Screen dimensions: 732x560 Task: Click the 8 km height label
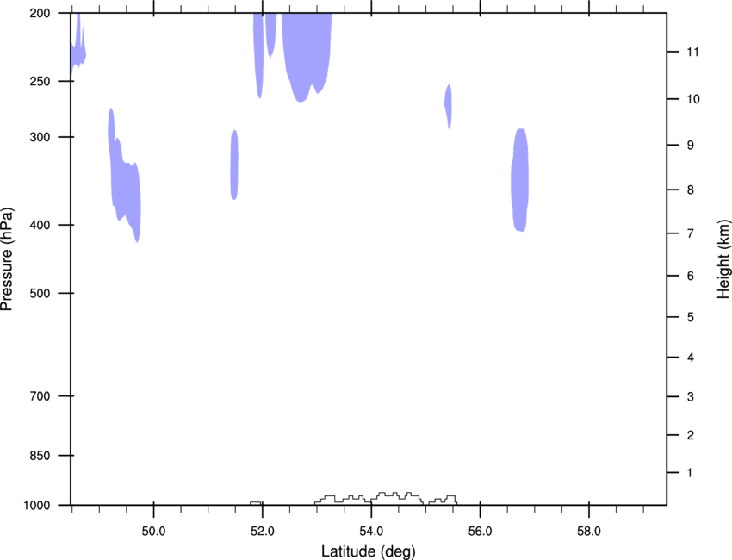691,190
